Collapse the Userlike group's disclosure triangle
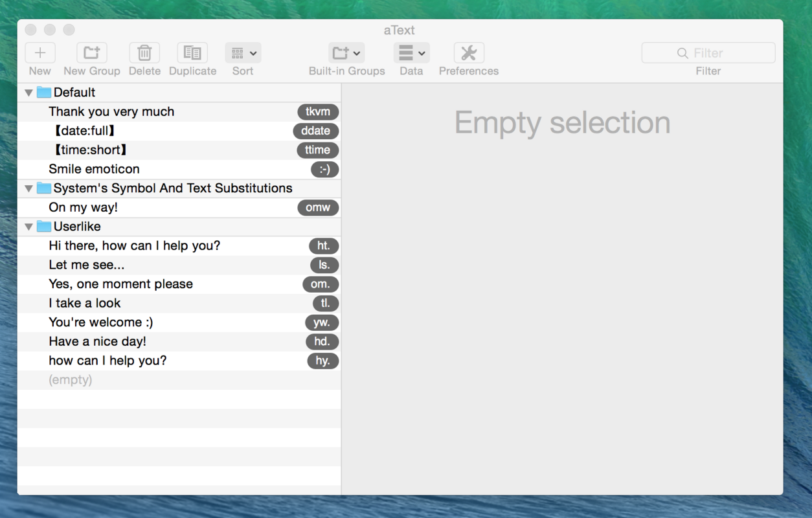The height and width of the screenshot is (518, 812). 28,227
